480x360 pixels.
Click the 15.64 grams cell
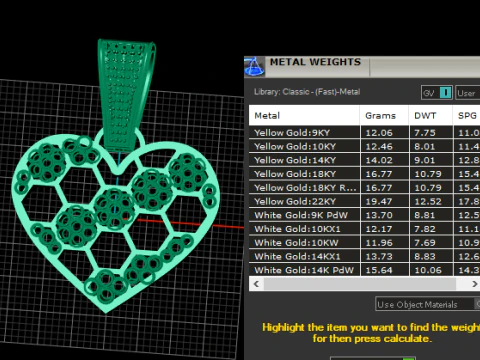click(384, 270)
